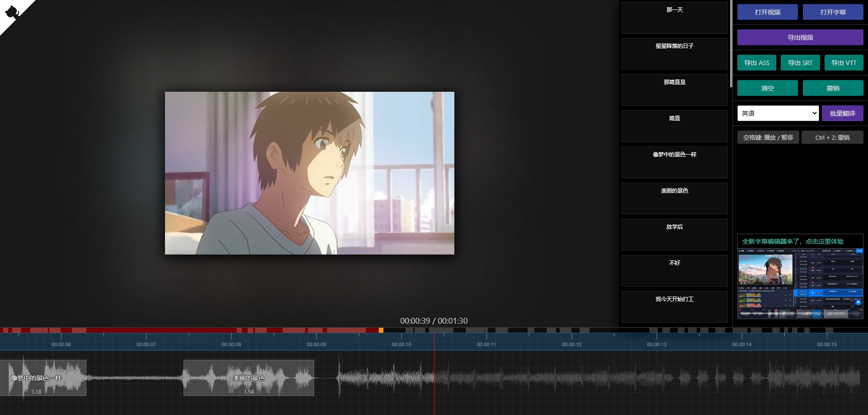
Task: Click the time display 00:00:39 / 00:01:30
Action: [x=434, y=321]
